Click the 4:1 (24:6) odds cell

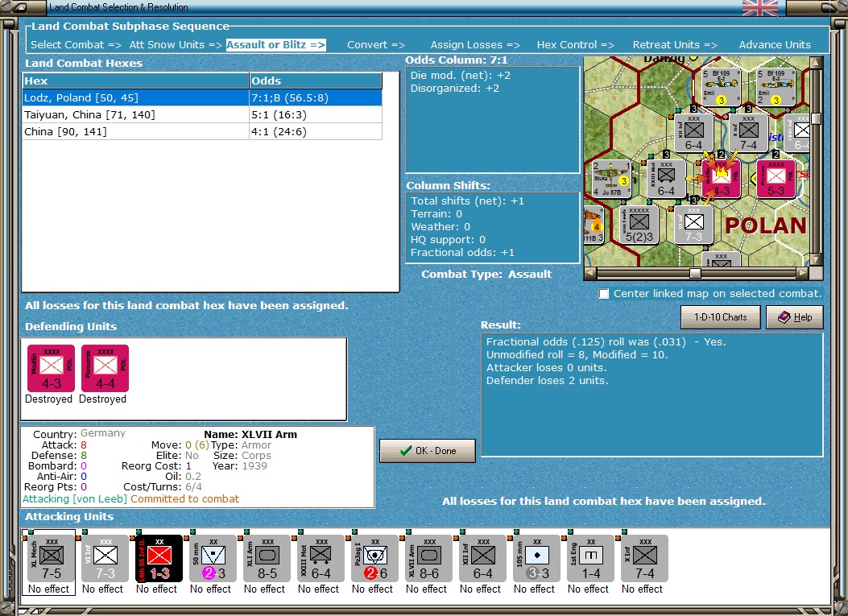click(316, 131)
